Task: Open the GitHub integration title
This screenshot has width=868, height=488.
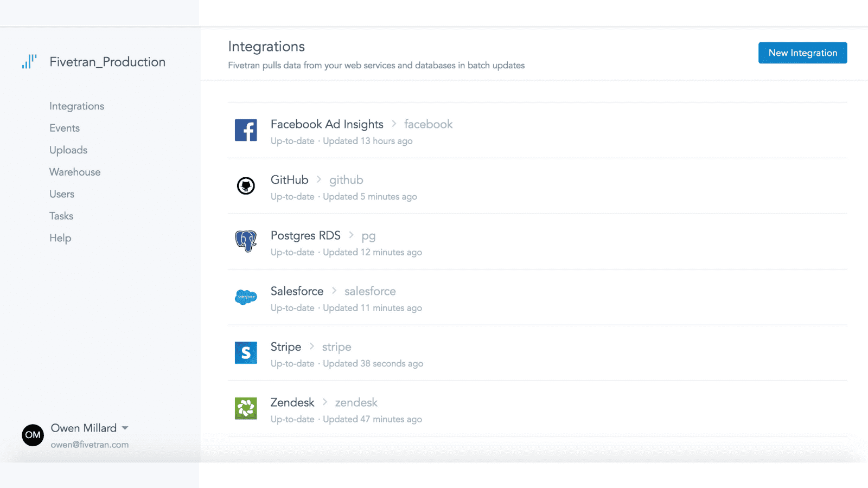Action: click(290, 180)
